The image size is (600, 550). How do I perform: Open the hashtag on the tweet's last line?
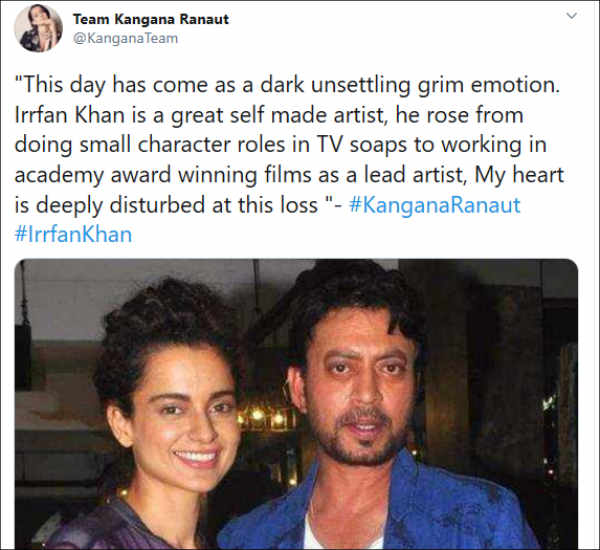click(x=73, y=234)
